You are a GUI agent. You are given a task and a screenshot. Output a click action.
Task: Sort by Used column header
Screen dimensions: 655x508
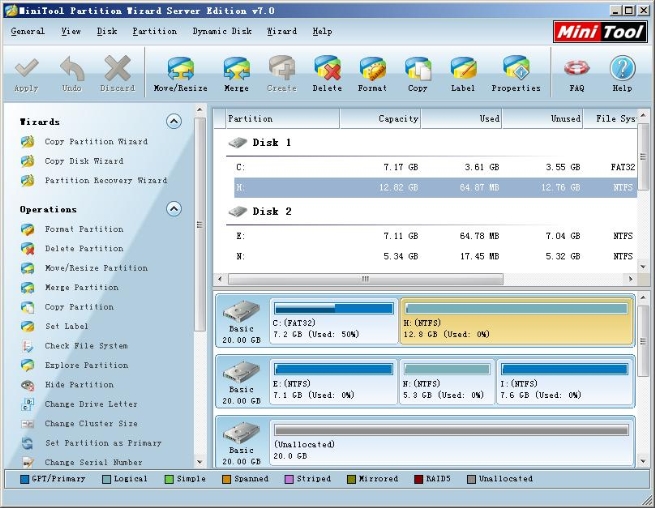click(461, 119)
